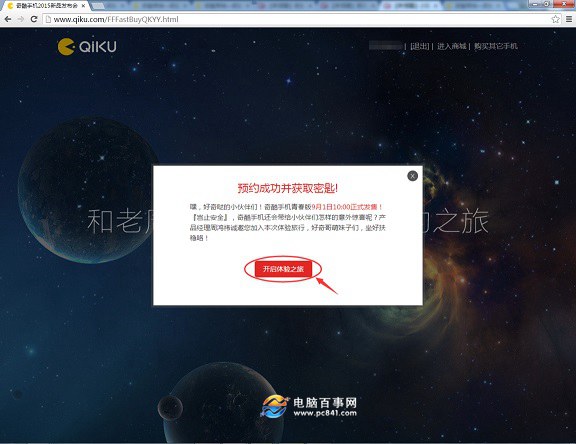Click the 预约成功并获取密匙 heading
The height and width of the screenshot is (444, 576).
tap(288, 188)
